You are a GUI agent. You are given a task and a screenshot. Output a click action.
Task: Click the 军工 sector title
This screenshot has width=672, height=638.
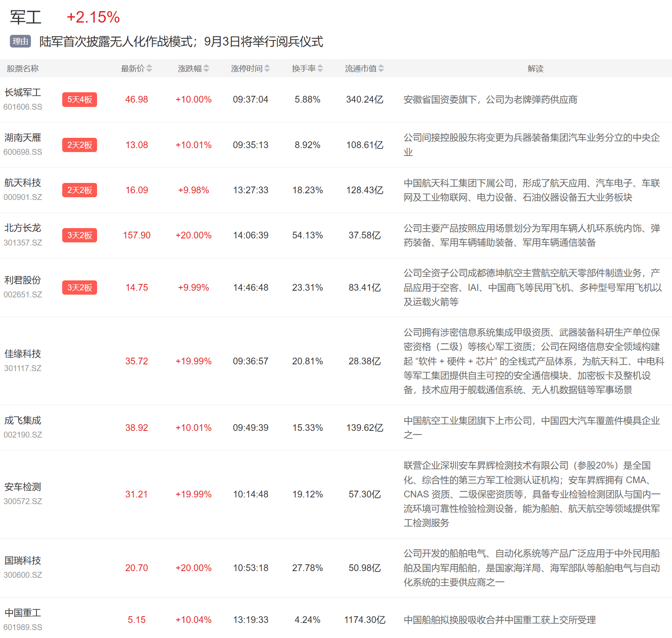tap(26, 17)
